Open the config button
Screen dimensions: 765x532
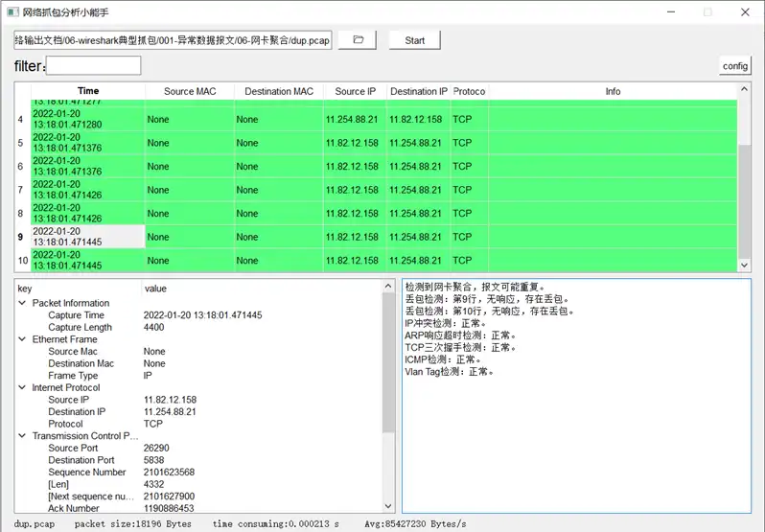(734, 66)
